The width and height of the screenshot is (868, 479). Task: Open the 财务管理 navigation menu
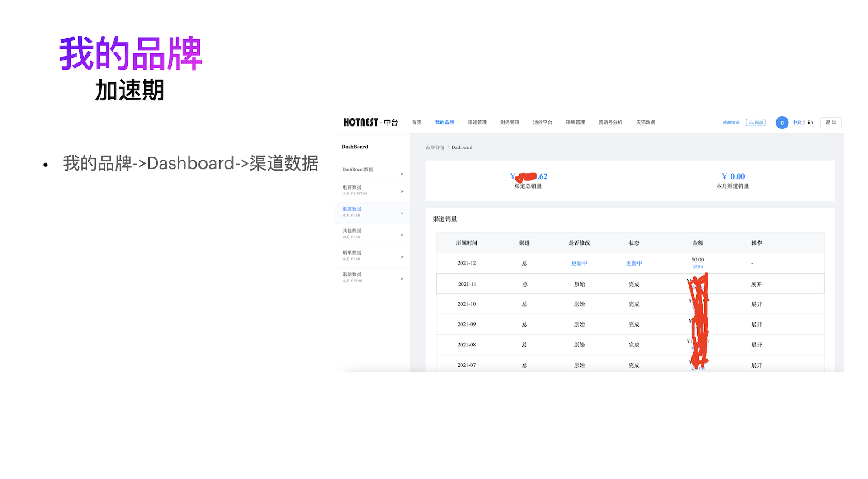[509, 123]
